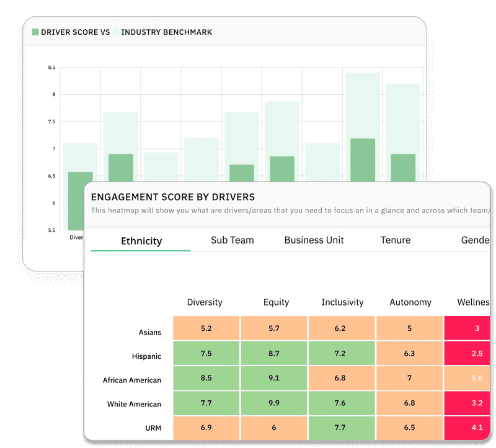The height and width of the screenshot is (448, 496).
Task: Click the red Asians Wellness cell 3
Action: pyautogui.click(x=467, y=328)
